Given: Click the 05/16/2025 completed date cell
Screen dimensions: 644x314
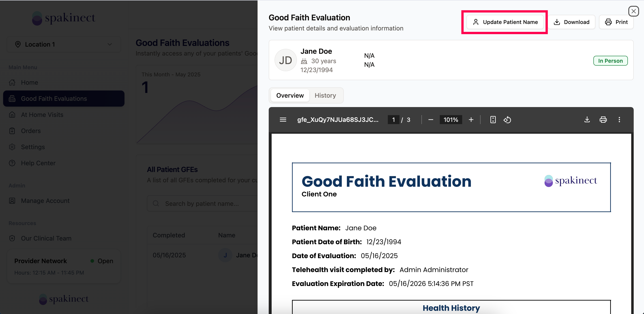Looking at the screenshot, I should coord(169,255).
